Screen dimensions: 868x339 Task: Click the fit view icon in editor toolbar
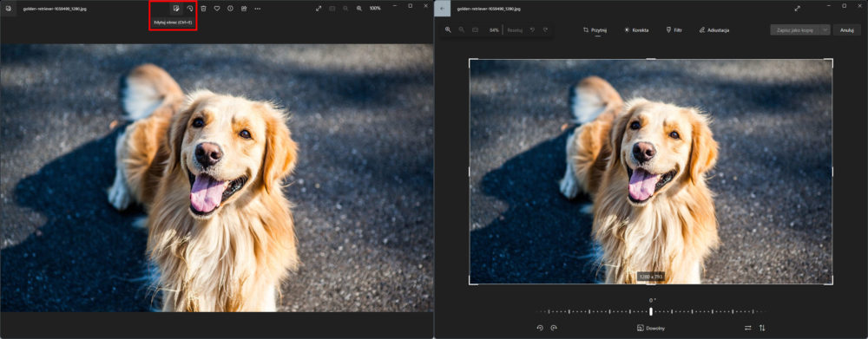click(x=475, y=29)
